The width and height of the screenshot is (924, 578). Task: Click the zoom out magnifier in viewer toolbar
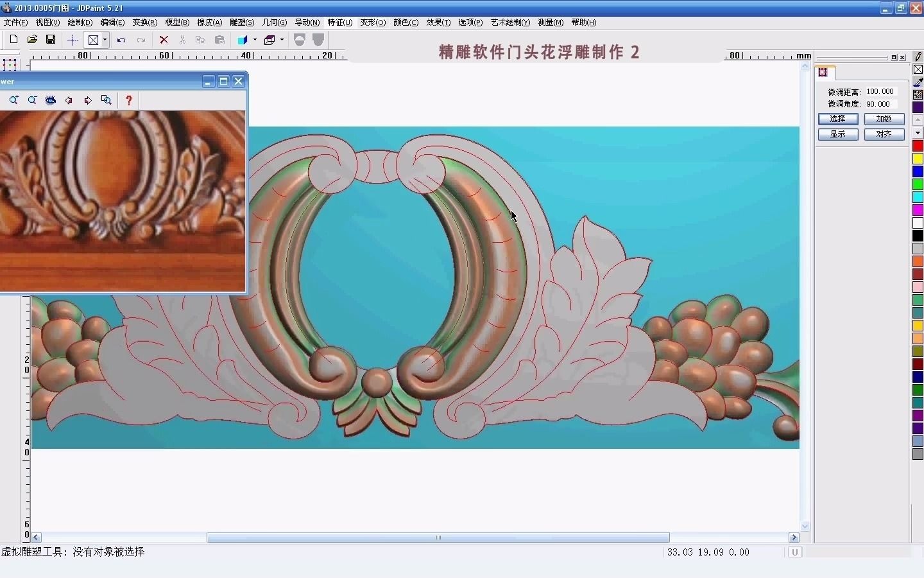32,100
